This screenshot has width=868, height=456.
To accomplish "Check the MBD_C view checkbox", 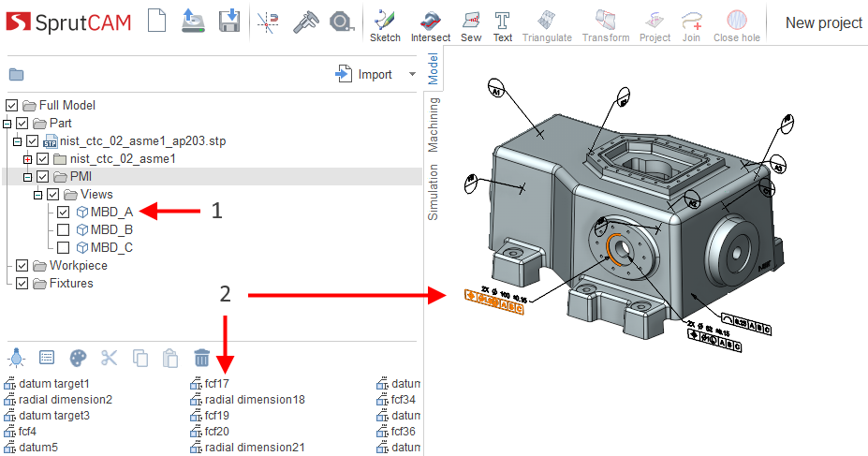I will point(64,248).
